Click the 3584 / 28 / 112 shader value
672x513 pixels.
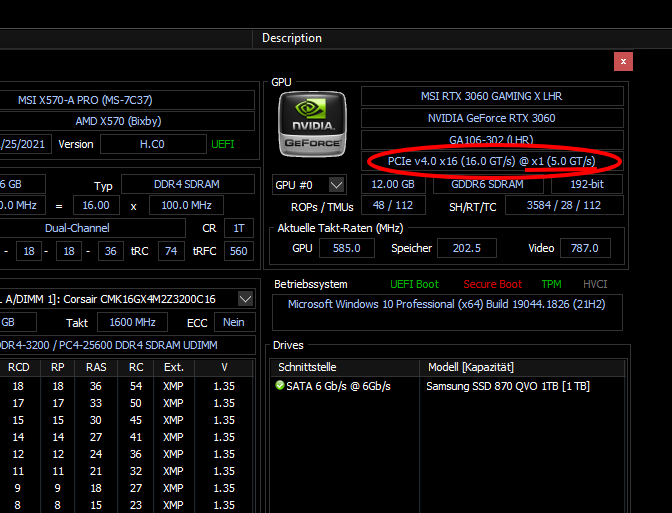pos(564,205)
